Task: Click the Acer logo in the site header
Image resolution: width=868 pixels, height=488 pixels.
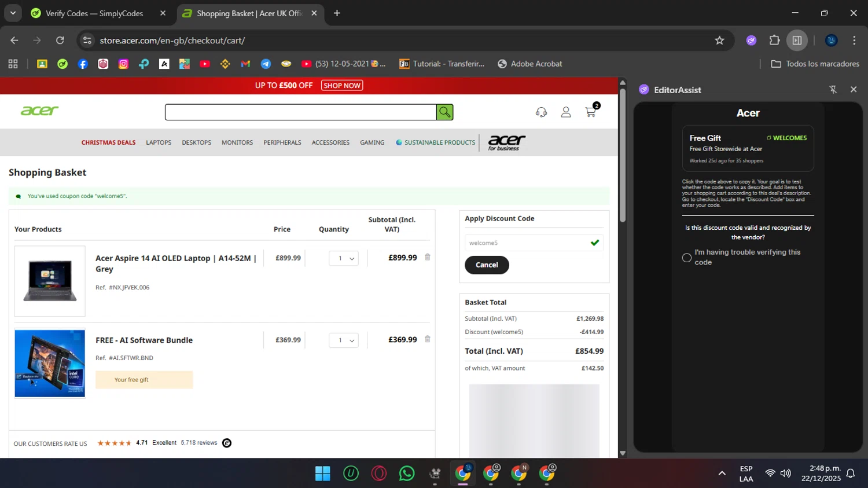Action: click(x=39, y=110)
